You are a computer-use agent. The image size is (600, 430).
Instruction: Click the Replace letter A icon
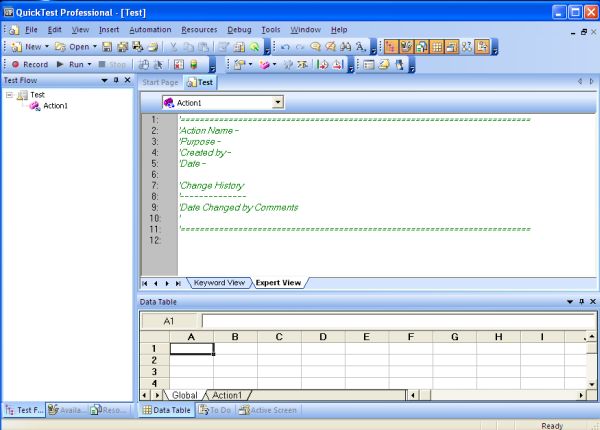360,47
